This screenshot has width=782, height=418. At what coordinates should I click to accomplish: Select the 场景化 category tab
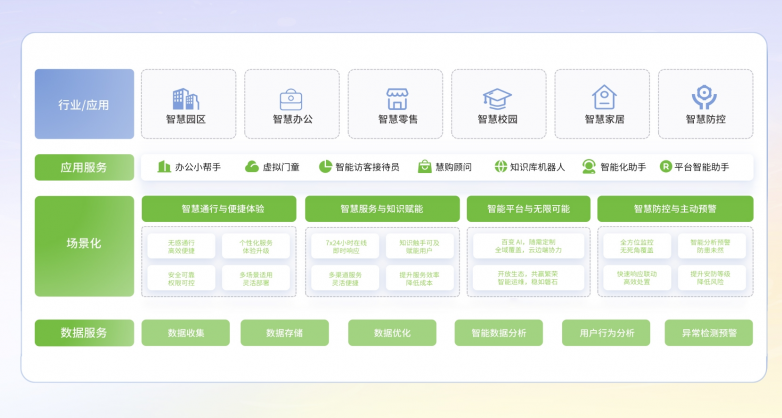[x=84, y=245]
